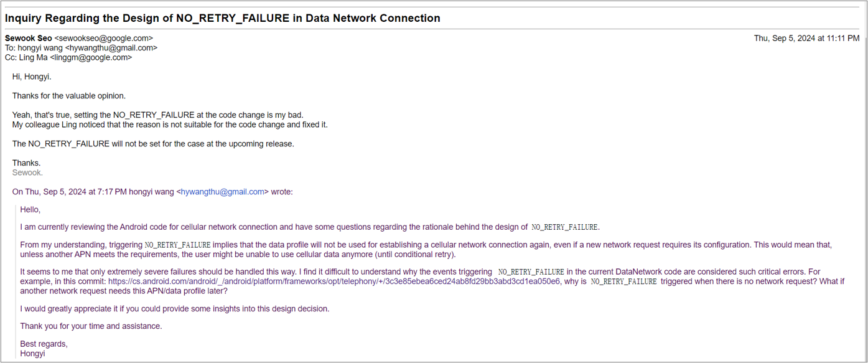868x363 pixels.
Task: Click the line "I would greatly appreciate it"
Action: (174, 309)
